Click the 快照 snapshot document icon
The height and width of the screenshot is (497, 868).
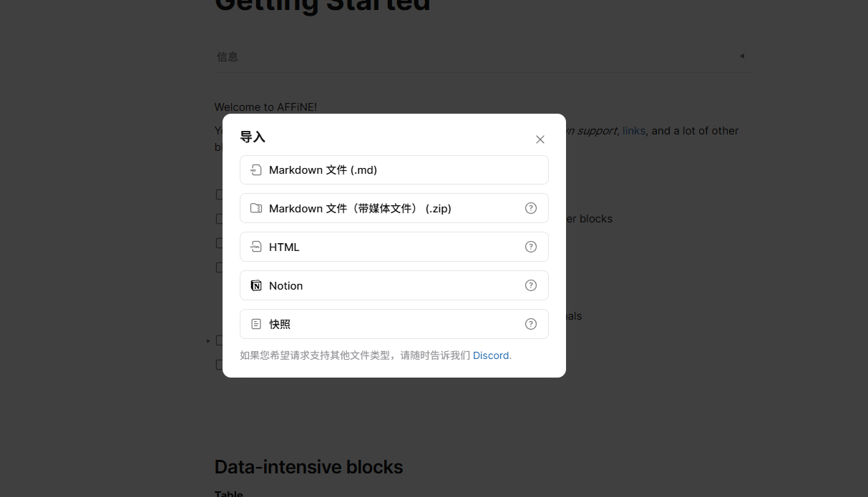[255, 325]
